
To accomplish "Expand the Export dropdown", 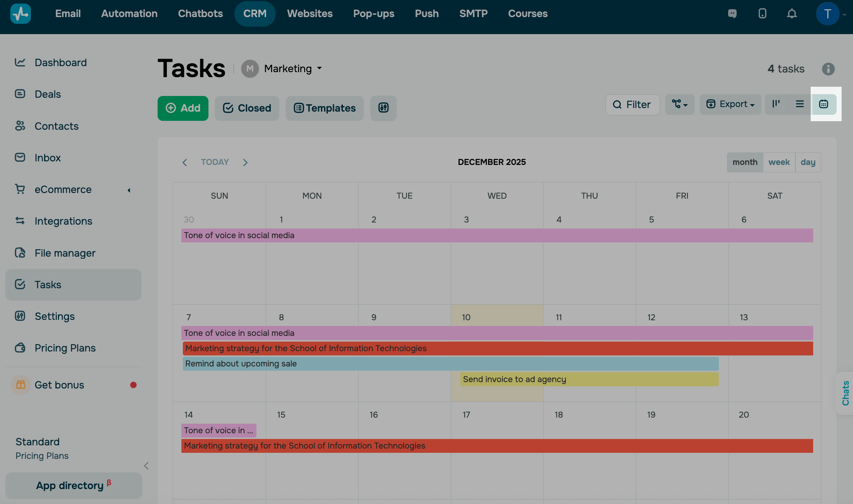I will click(730, 104).
